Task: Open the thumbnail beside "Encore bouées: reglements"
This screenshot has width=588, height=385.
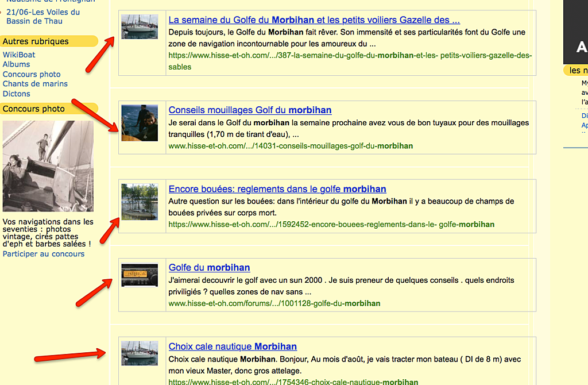Action: 140,202
